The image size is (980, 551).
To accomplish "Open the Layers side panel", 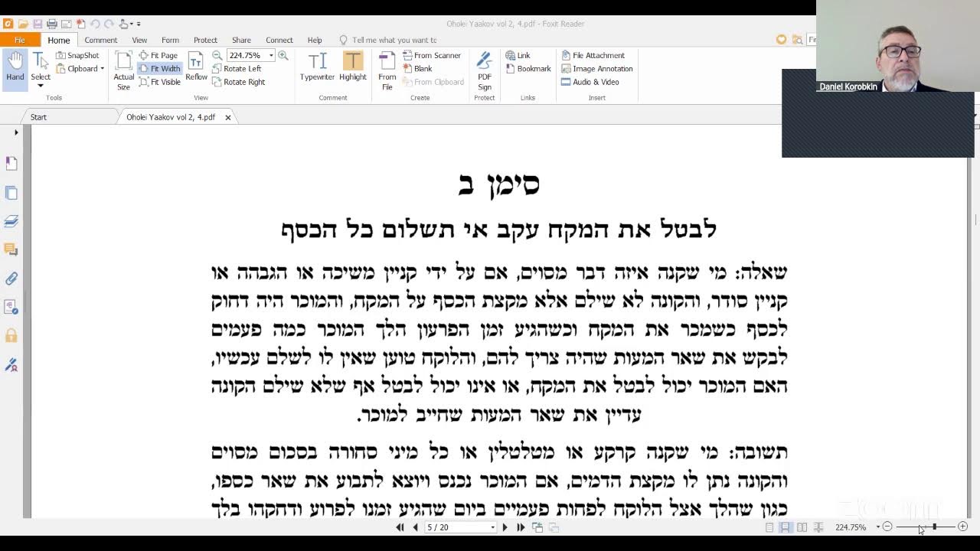I will [11, 221].
